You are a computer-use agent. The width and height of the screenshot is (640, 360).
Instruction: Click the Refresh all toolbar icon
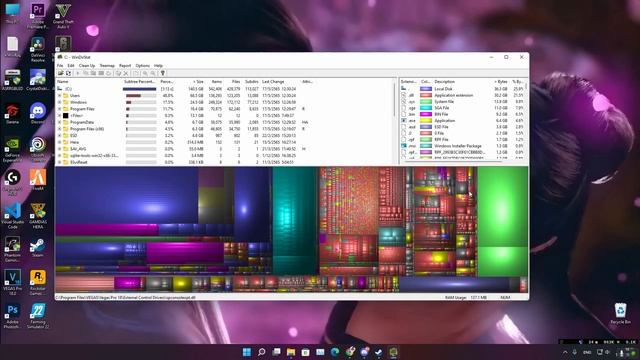(68, 73)
